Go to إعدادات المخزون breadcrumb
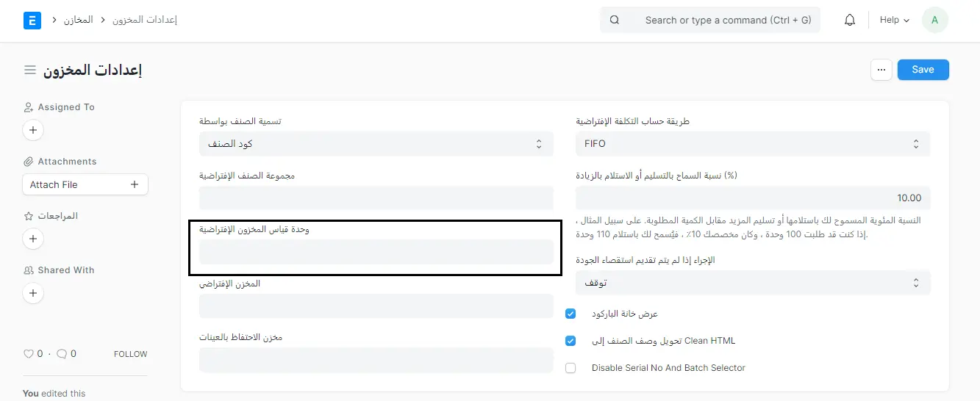980x401 pixels. coord(145,20)
